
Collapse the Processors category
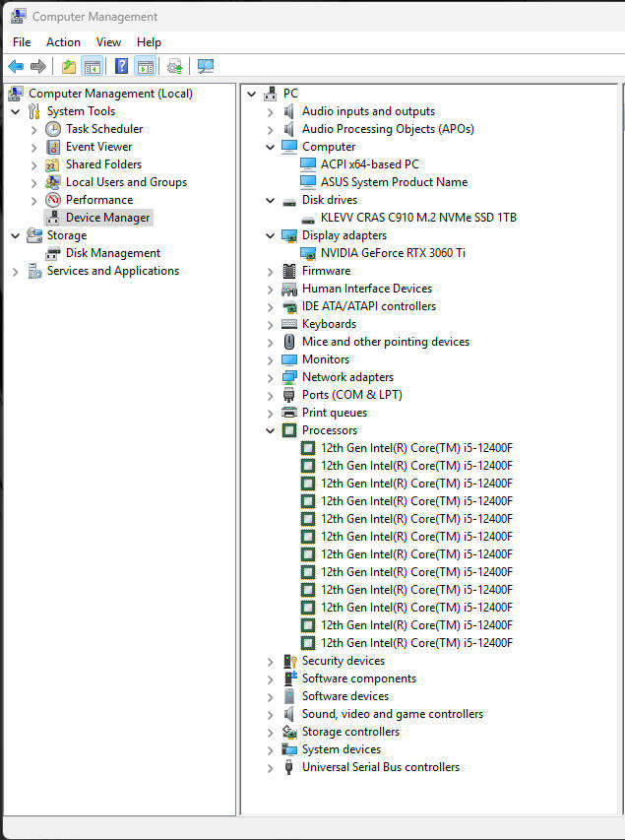271,430
